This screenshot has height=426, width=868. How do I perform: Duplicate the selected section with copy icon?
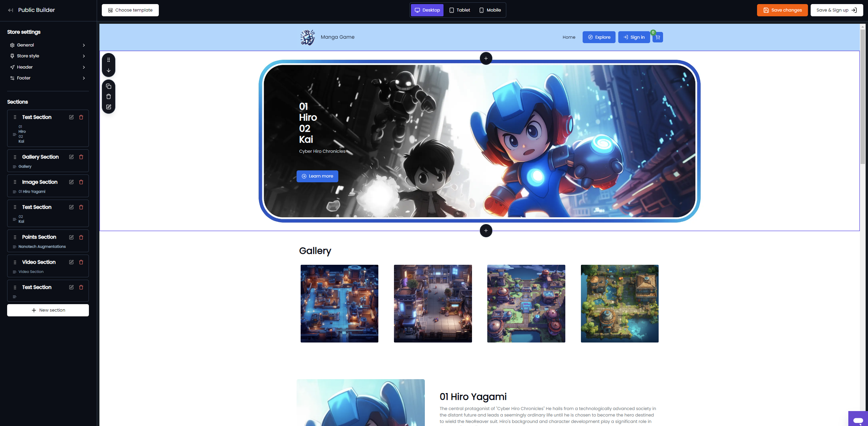109,86
